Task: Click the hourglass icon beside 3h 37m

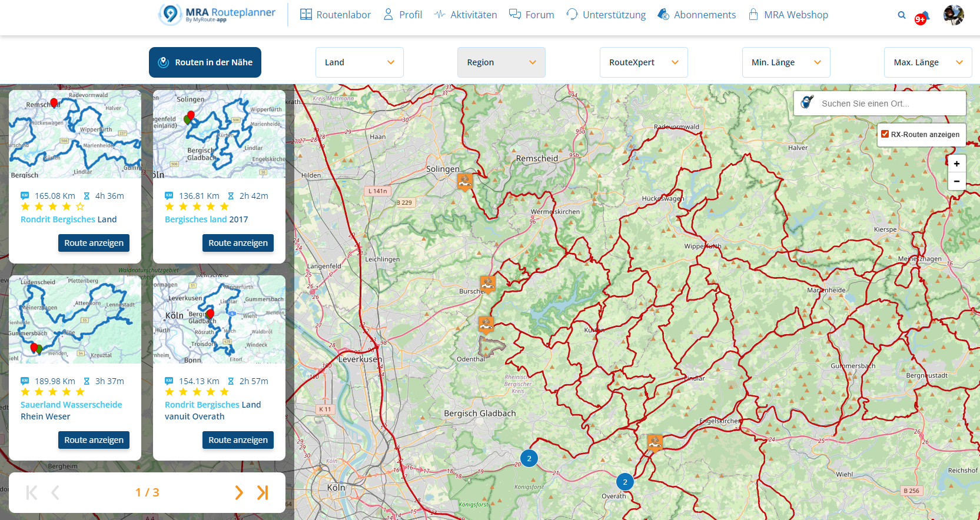Action: (87, 381)
